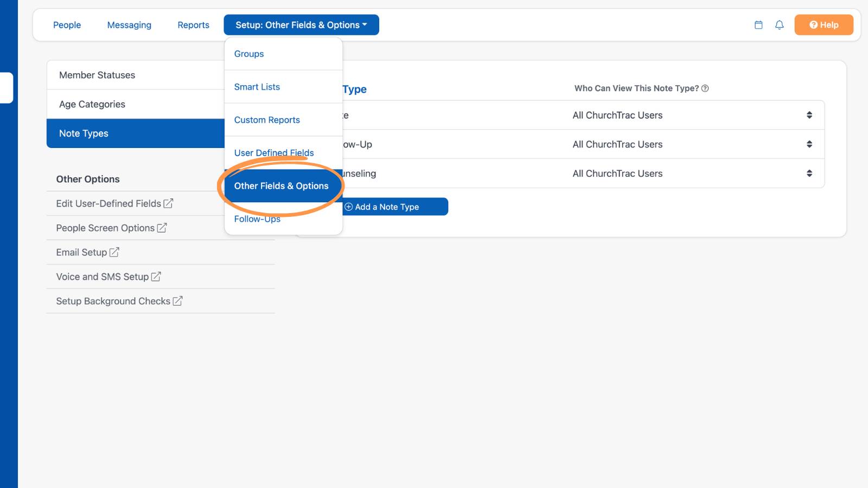The height and width of the screenshot is (488, 868).
Task: Go to Voice and SMS Setup
Action: pyautogui.click(x=108, y=277)
